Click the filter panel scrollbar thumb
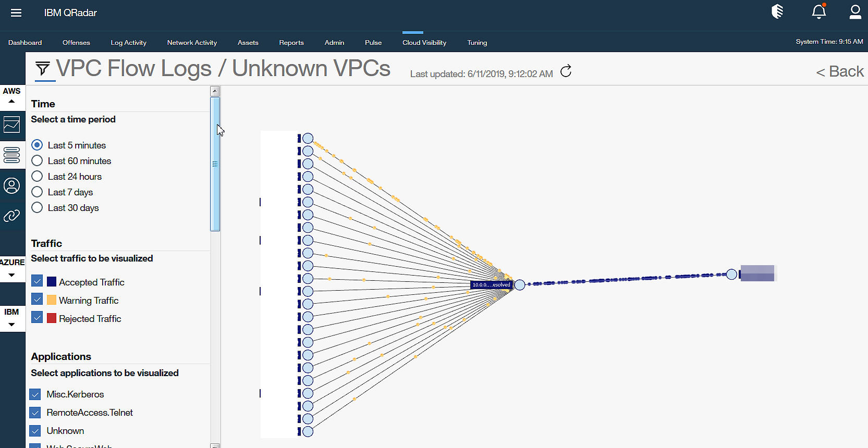Viewport: 868px width, 448px height. (x=215, y=164)
